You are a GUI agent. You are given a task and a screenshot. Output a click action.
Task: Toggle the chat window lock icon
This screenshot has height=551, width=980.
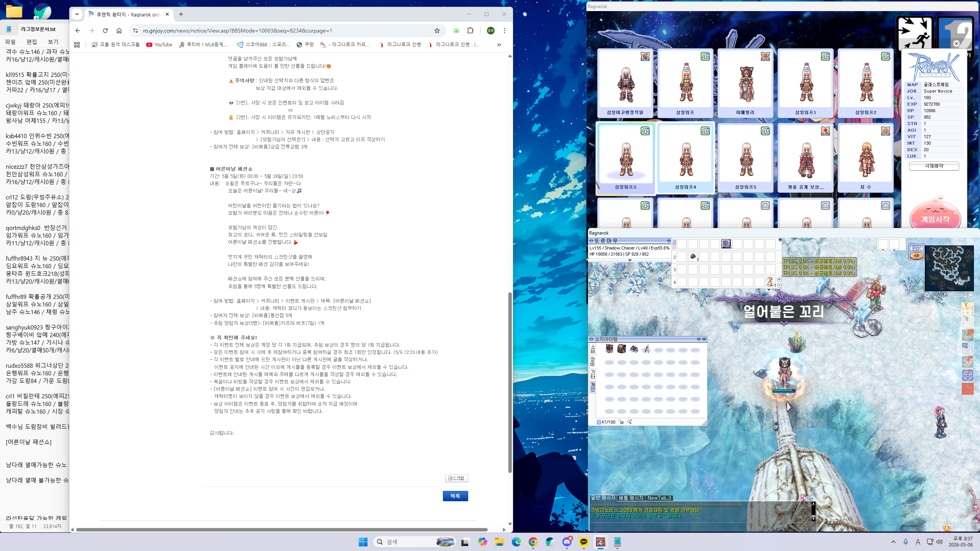click(x=812, y=498)
